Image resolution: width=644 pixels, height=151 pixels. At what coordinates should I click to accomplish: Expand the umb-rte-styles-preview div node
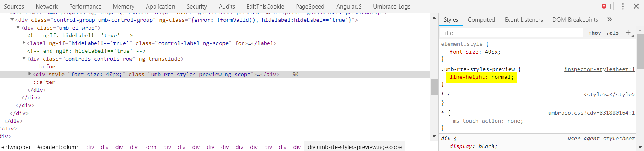pos(30,74)
